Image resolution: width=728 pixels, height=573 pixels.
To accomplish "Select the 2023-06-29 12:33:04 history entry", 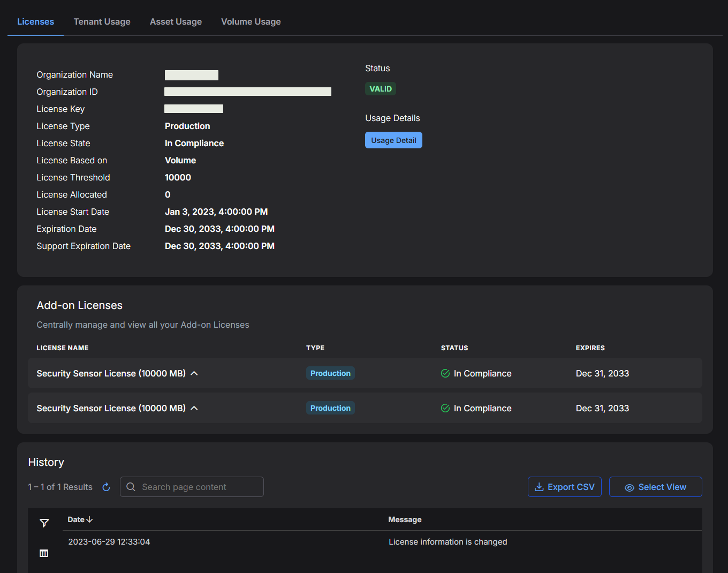I will (109, 542).
